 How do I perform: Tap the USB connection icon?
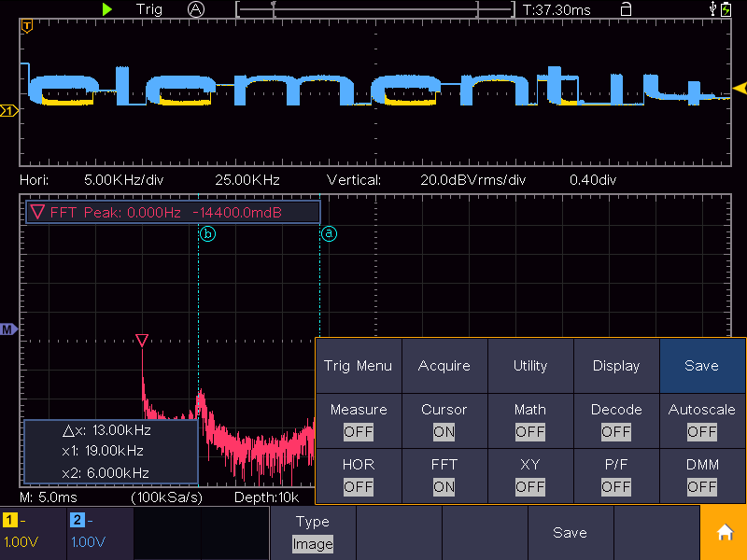pyautogui.click(x=712, y=8)
